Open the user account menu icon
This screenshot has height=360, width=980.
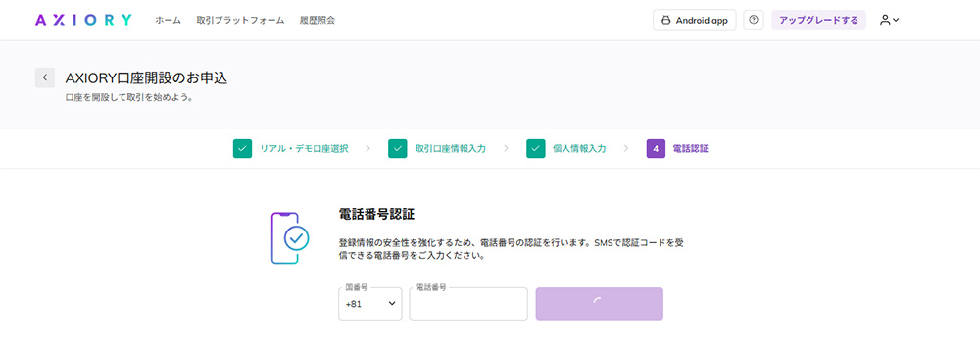click(x=890, y=20)
